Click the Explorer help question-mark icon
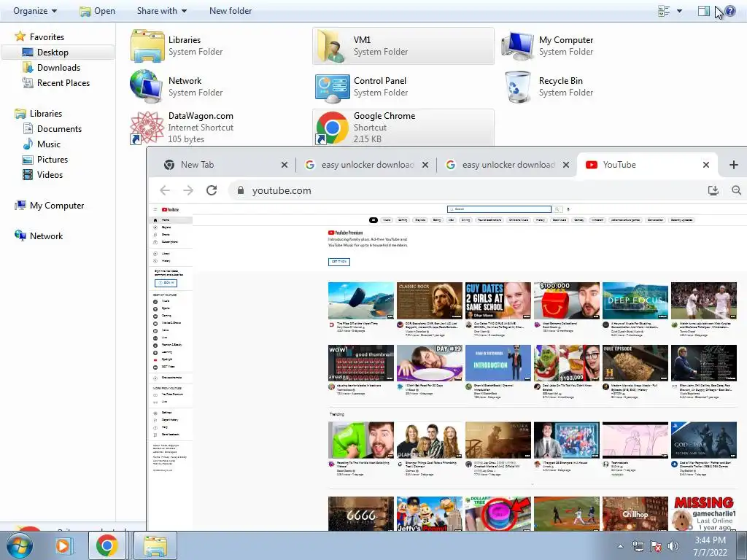This screenshot has height=560, width=747. 730,10
